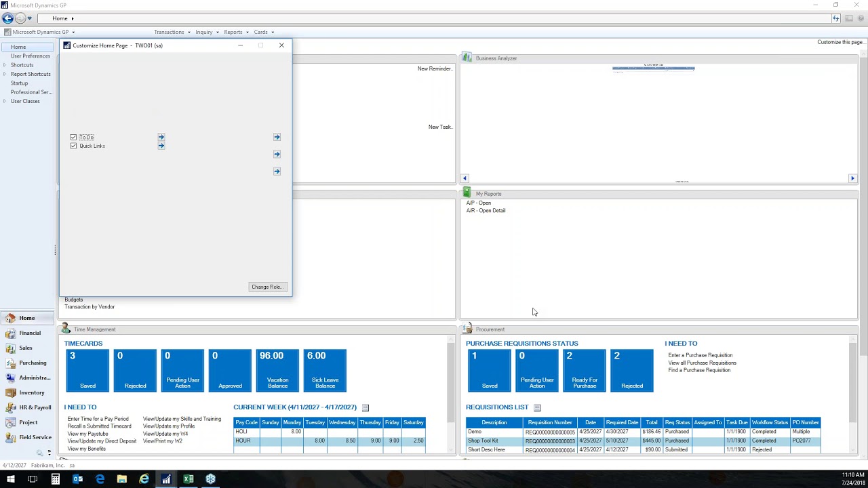The height and width of the screenshot is (488, 868).
Task: Click View my Paystubs link
Action: point(87,434)
